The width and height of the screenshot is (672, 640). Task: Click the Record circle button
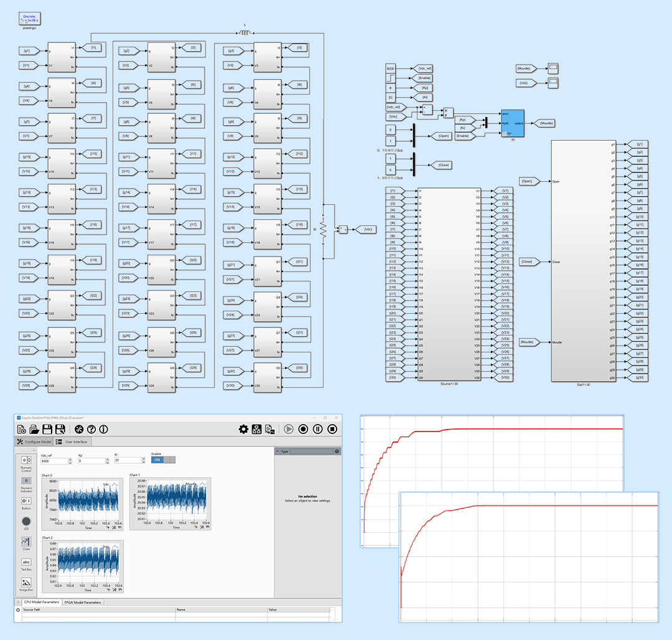303,429
